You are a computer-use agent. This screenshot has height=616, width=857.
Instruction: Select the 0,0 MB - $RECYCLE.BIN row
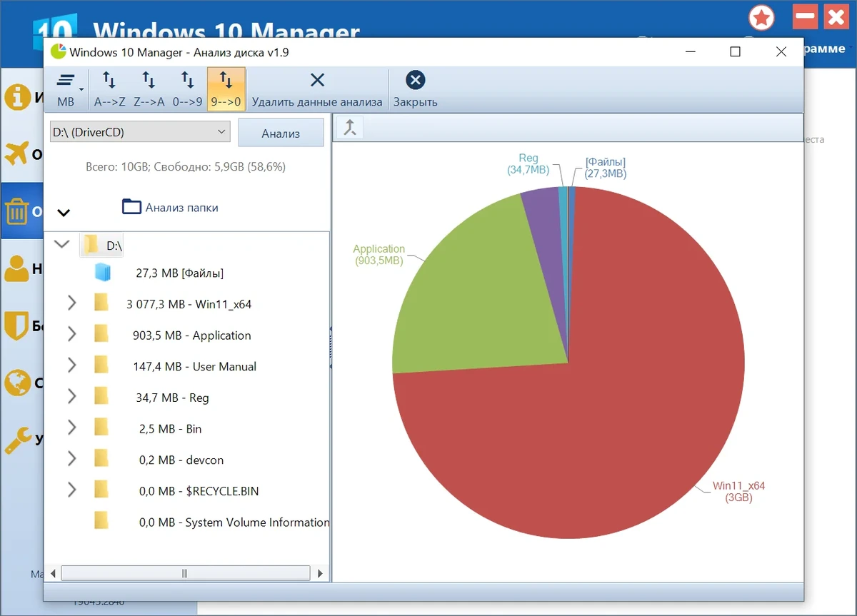point(199,491)
